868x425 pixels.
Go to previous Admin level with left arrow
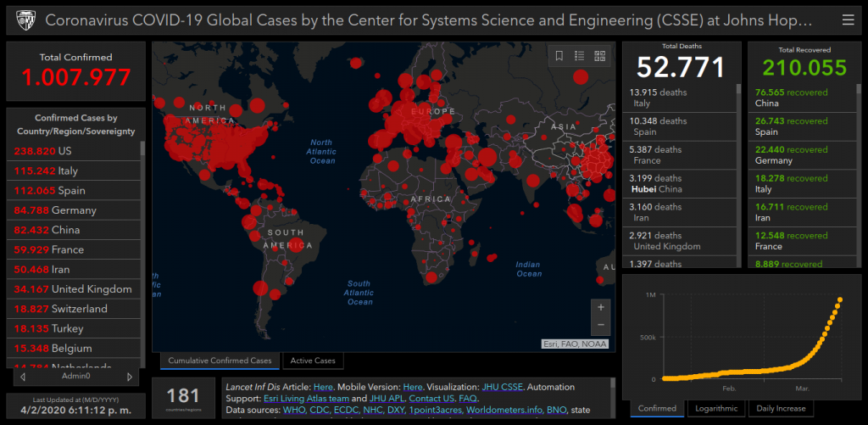(22, 377)
